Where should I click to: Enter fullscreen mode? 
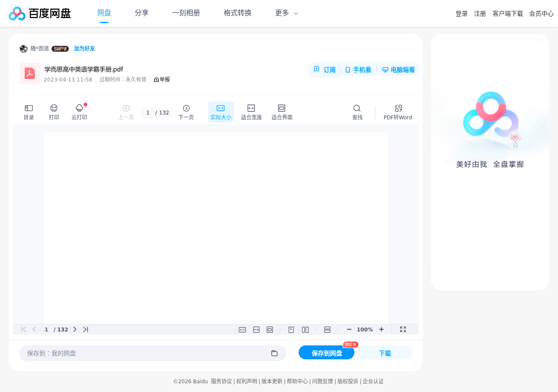403,330
